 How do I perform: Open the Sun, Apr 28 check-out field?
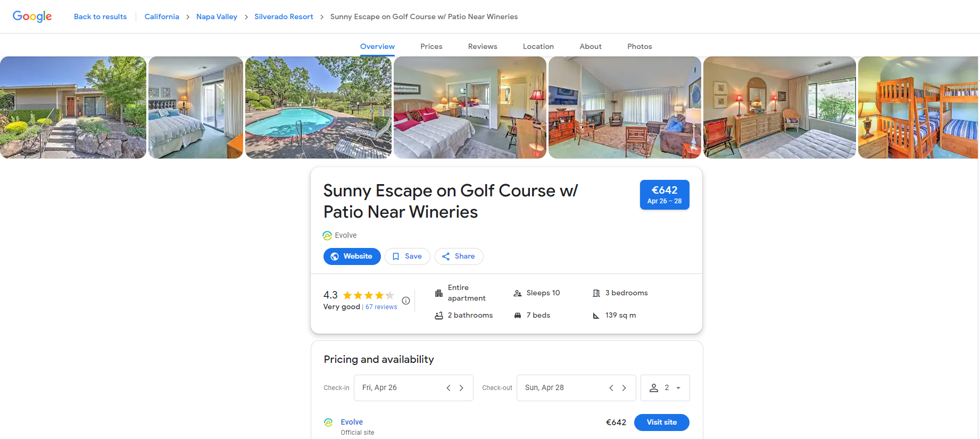576,388
